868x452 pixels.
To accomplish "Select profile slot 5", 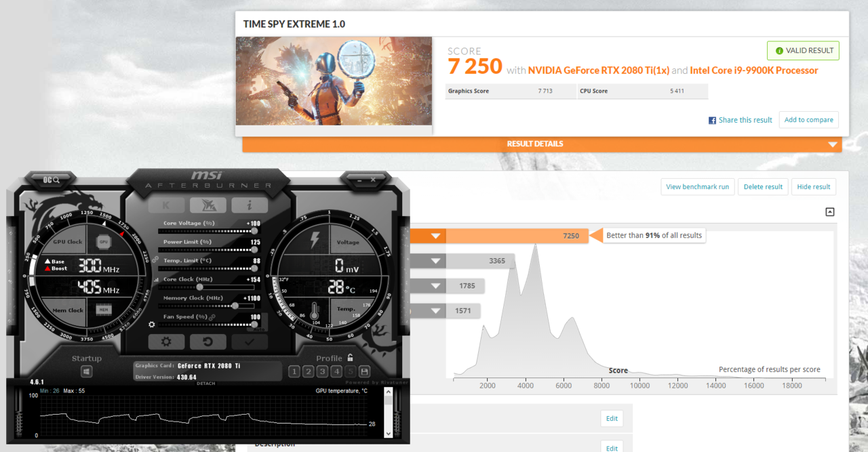I will click(351, 371).
